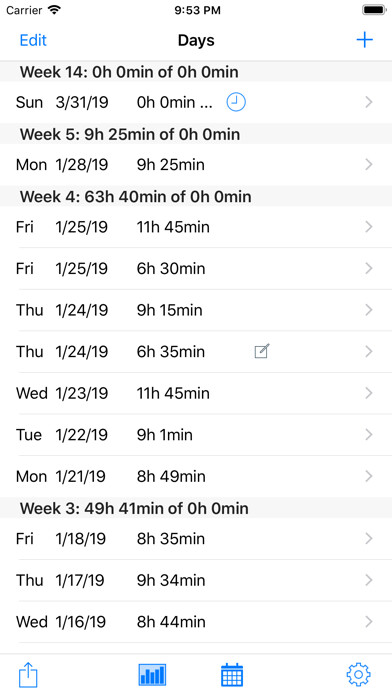Open chevron for Fri 11h 45min entry
392x696 pixels.
[x=368, y=227]
